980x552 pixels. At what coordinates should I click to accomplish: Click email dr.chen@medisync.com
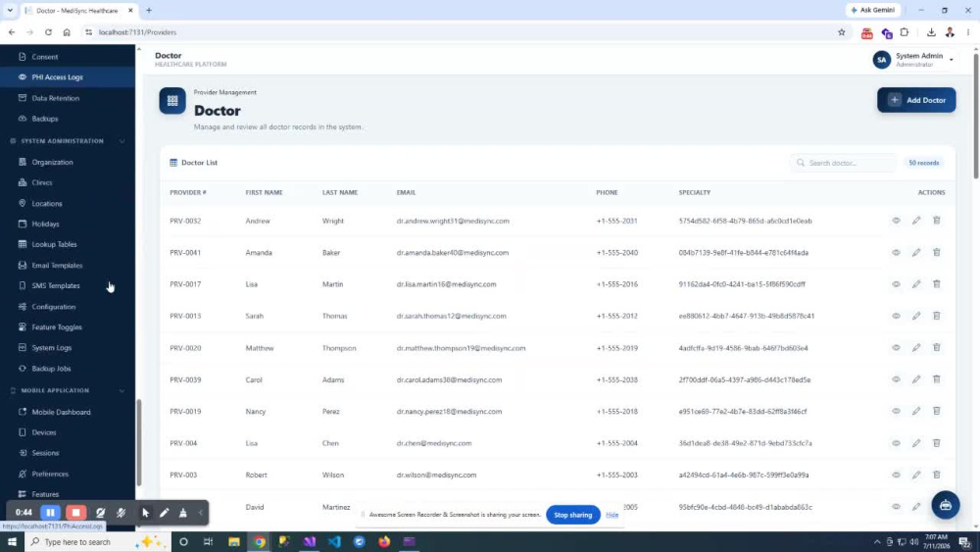point(434,443)
